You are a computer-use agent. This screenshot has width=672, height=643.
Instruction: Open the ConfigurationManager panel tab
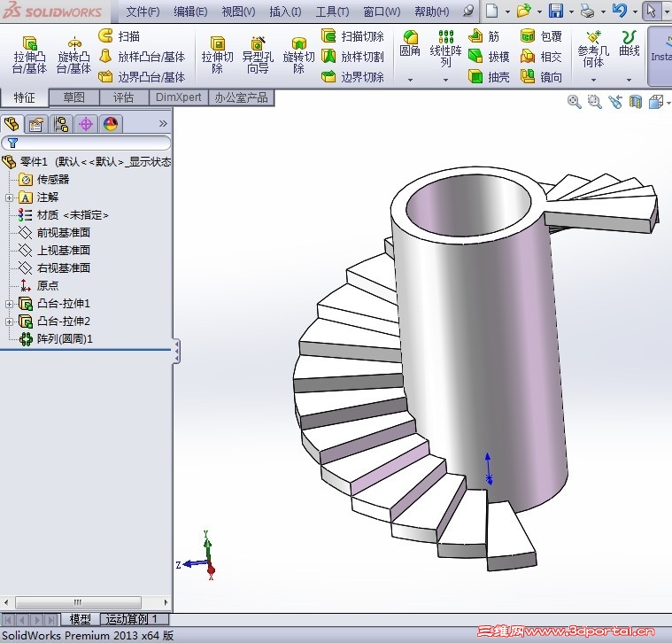(x=61, y=124)
